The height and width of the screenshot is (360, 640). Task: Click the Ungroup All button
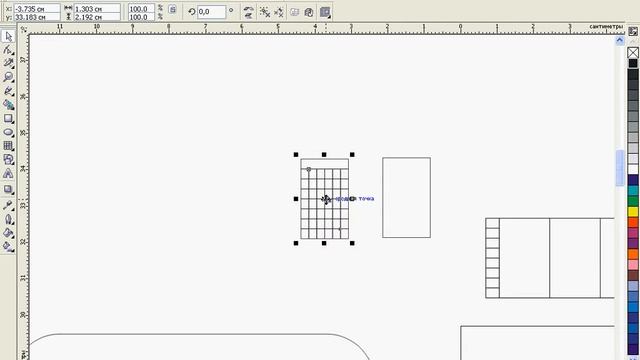click(x=279, y=12)
